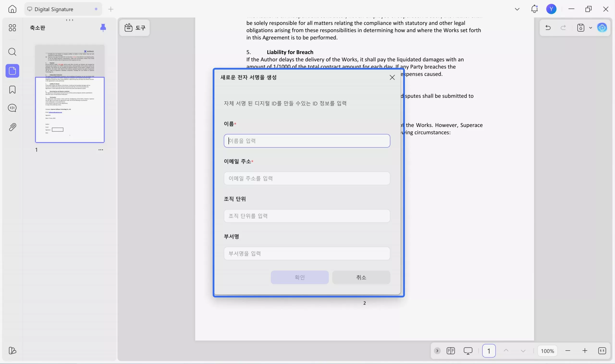Open the 도구 tools menu

click(135, 28)
